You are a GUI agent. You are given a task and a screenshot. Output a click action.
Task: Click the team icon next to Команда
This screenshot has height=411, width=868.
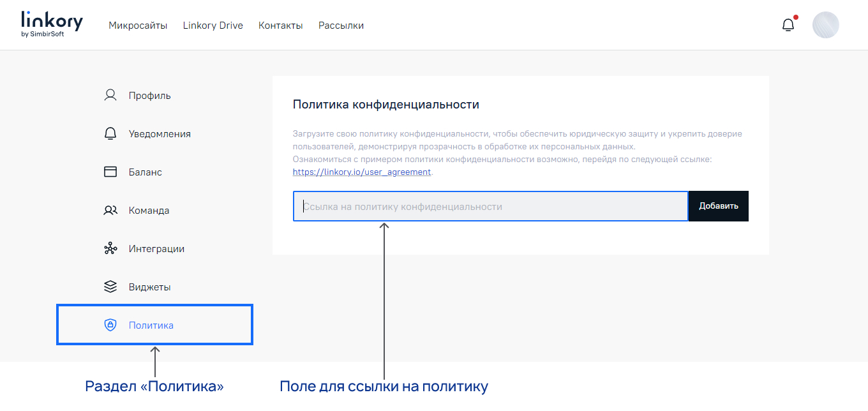coord(109,209)
